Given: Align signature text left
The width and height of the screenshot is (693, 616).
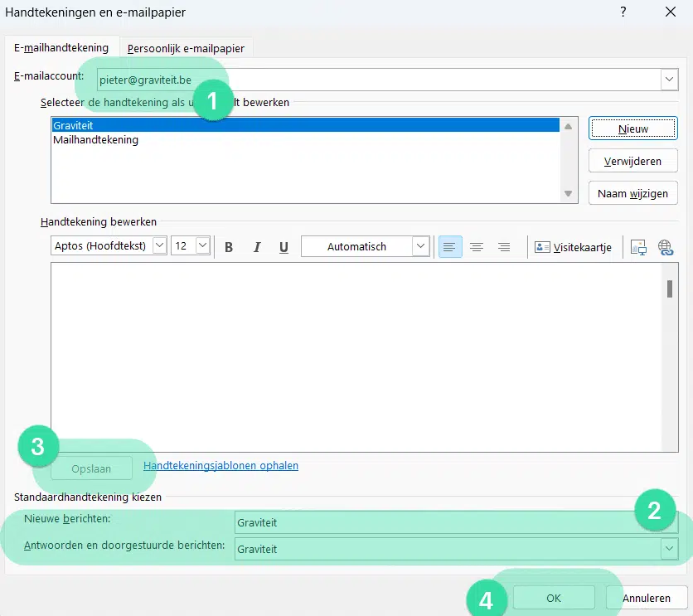Looking at the screenshot, I should (450, 246).
